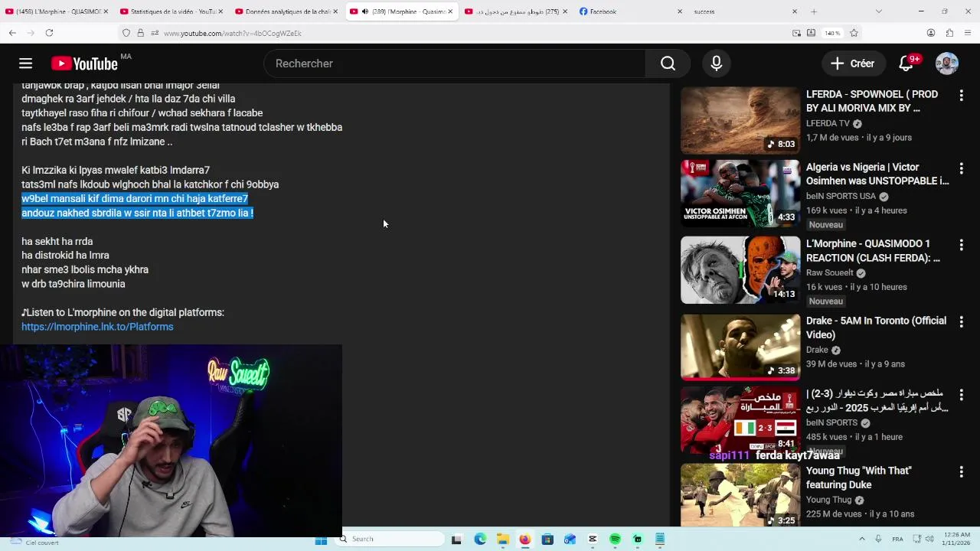Open options for Young Thug With That

click(x=962, y=471)
